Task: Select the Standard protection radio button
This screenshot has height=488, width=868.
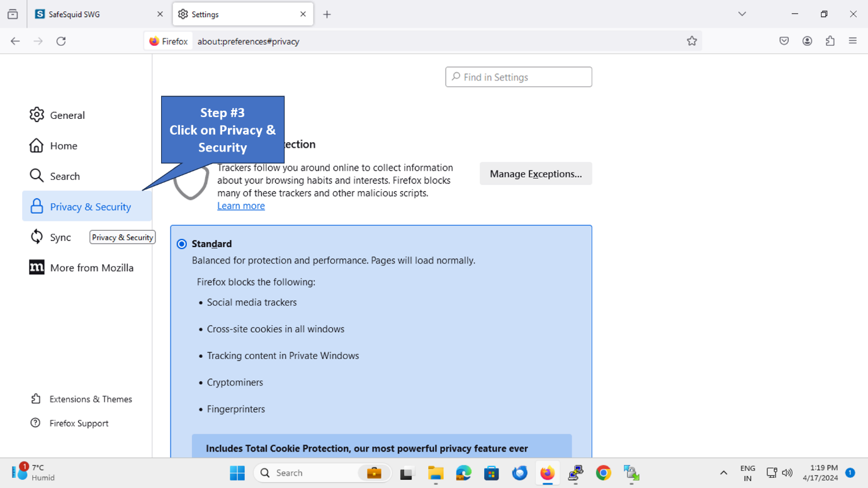Action: [x=182, y=244]
